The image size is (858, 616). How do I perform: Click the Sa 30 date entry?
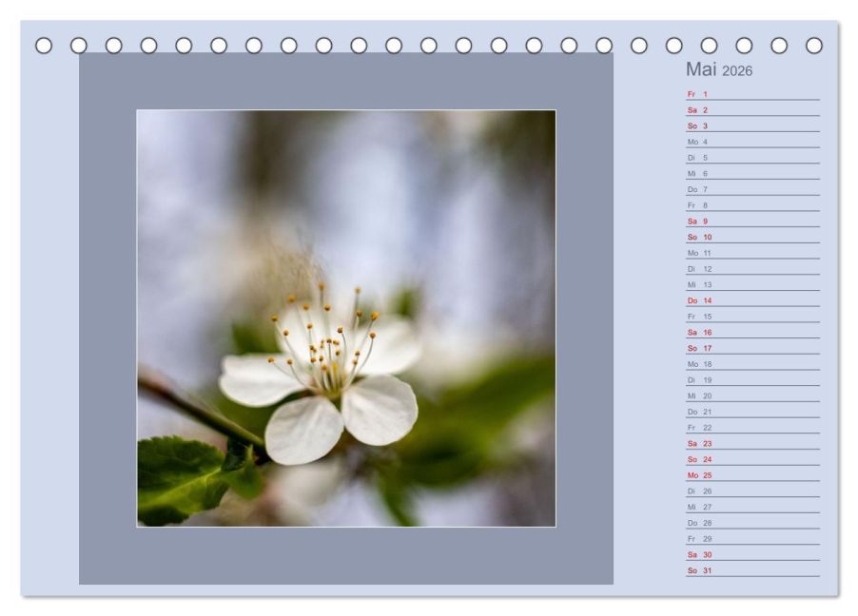coord(751,554)
